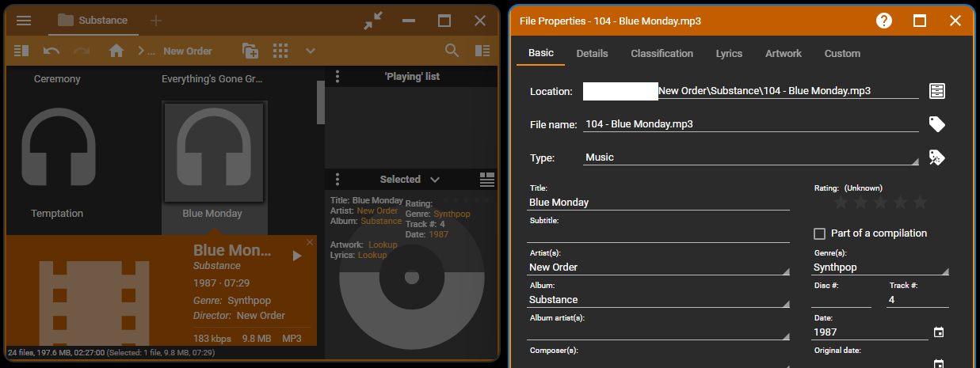Enable Part of a compilation
Image resolution: width=980 pixels, height=368 pixels.
tap(820, 233)
